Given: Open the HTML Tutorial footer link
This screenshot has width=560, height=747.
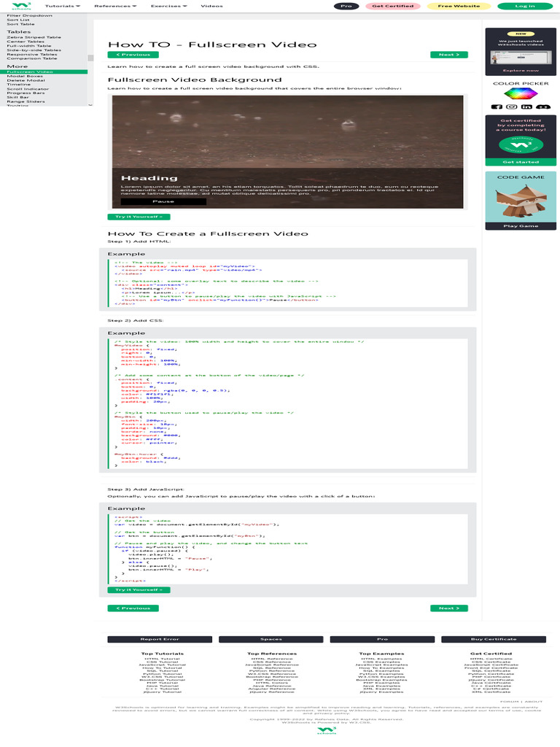Looking at the screenshot, I should tap(163, 659).
